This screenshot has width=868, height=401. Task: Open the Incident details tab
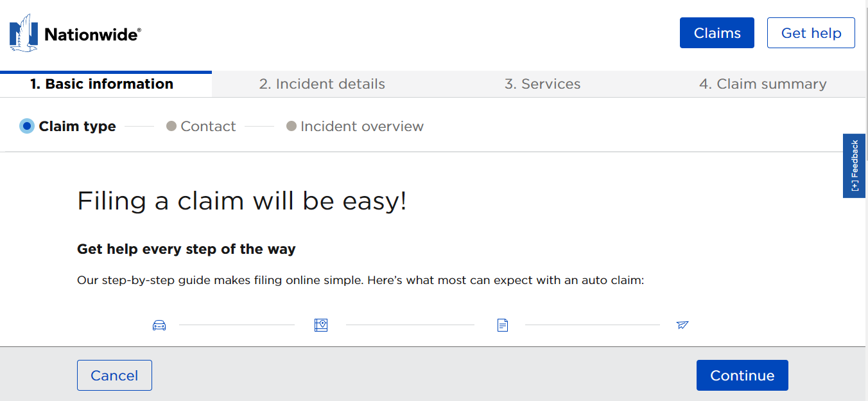pos(322,84)
